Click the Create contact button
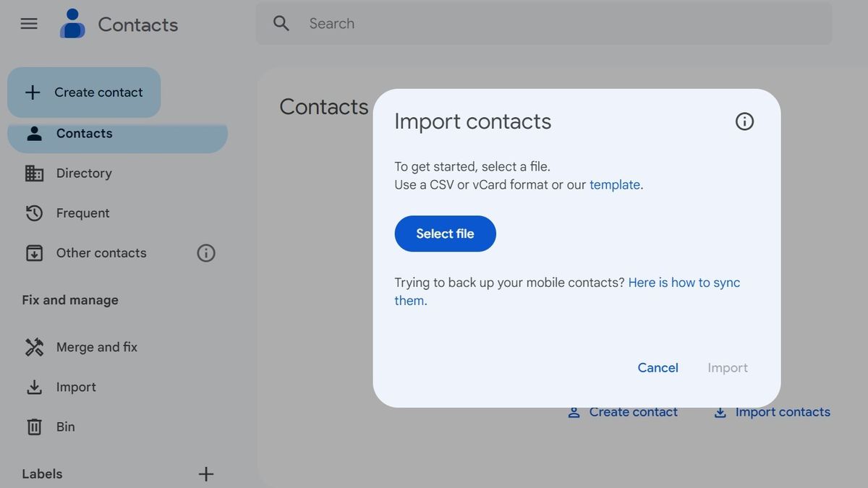 84,92
